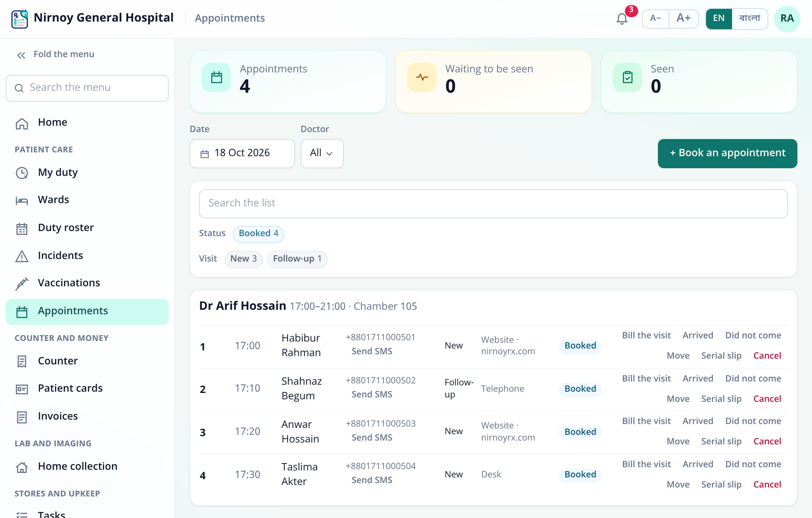
Task: Open the Duty roster menu item
Action: pyautogui.click(x=87, y=228)
